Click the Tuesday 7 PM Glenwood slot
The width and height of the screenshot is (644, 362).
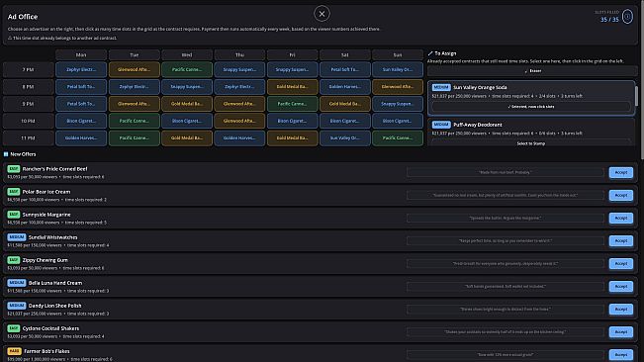(x=134, y=70)
